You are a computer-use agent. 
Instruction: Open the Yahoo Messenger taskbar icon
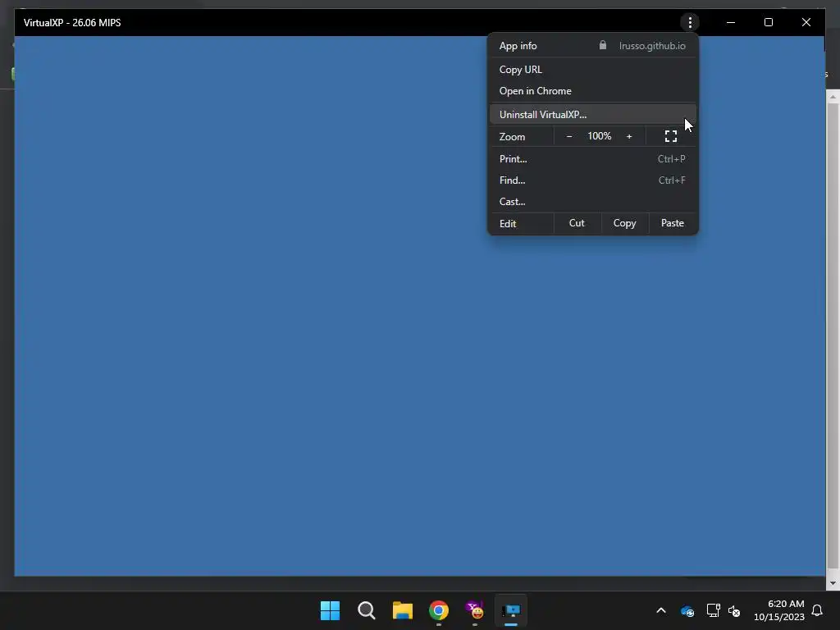click(x=475, y=610)
